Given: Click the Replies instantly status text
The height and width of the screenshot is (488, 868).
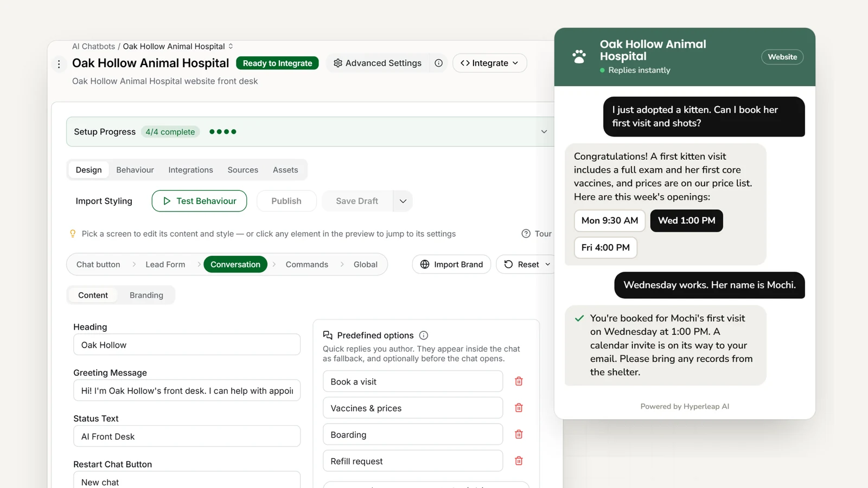Looking at the screenshot, I should [x=639, y=70].
